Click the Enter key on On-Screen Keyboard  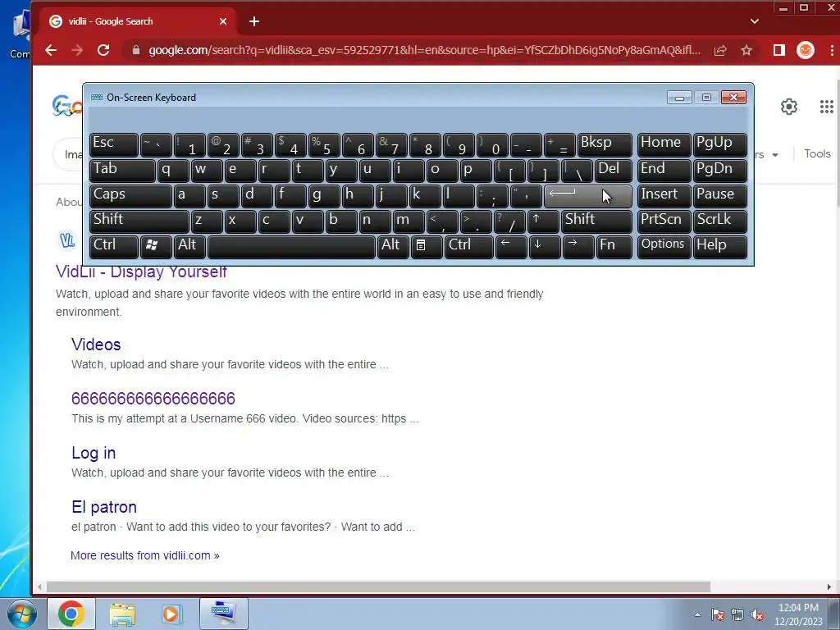pyautogui.click(x=587, y=195)
